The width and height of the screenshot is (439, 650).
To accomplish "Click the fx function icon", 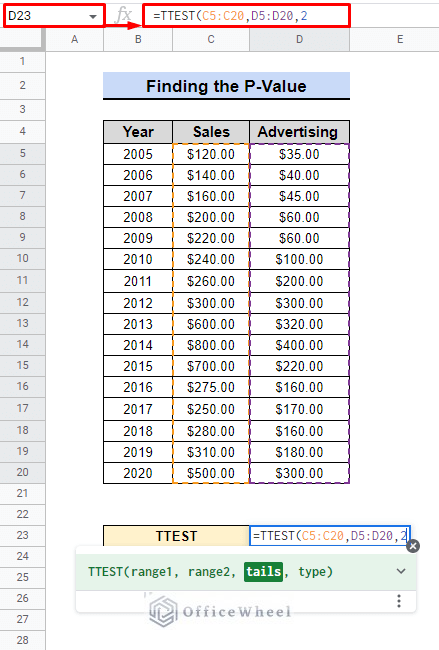I will (x=124, y=15).
